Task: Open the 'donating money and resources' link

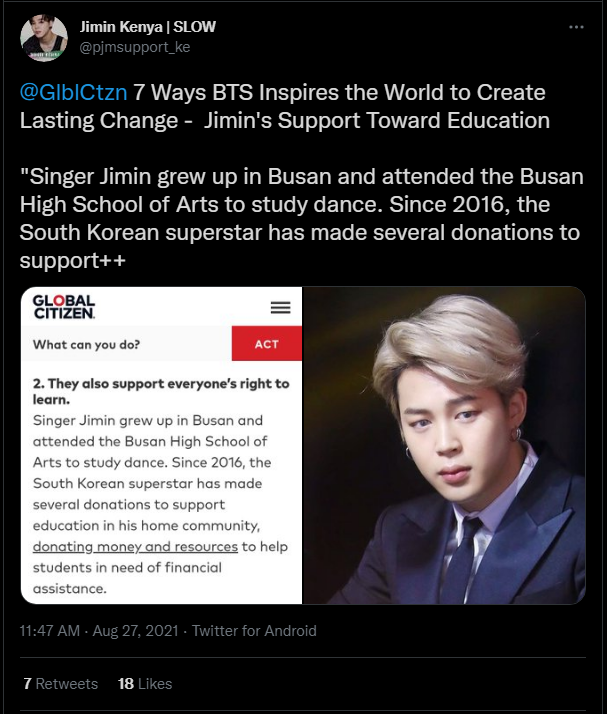Action: point(135,546)
